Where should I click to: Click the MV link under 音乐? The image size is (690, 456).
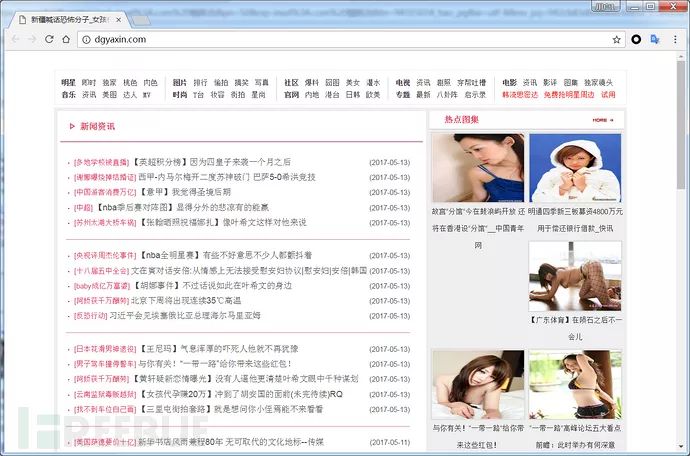tap(147, 94)
